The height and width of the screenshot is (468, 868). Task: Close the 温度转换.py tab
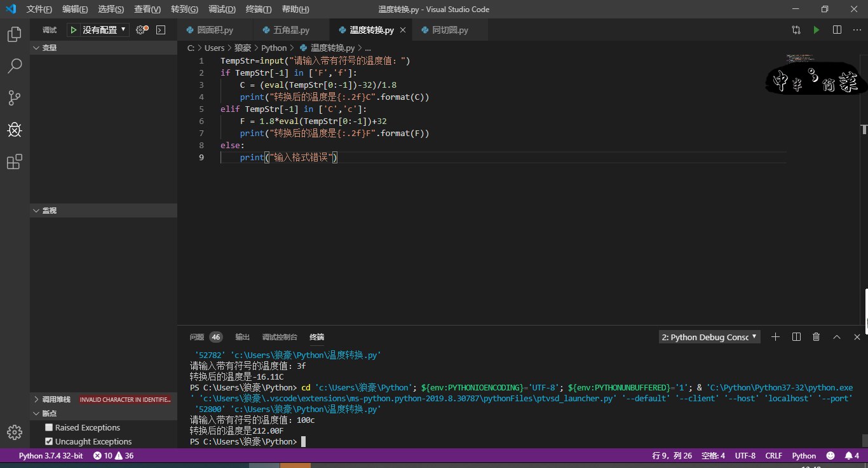pyautogui.click(x=403, y=30)
